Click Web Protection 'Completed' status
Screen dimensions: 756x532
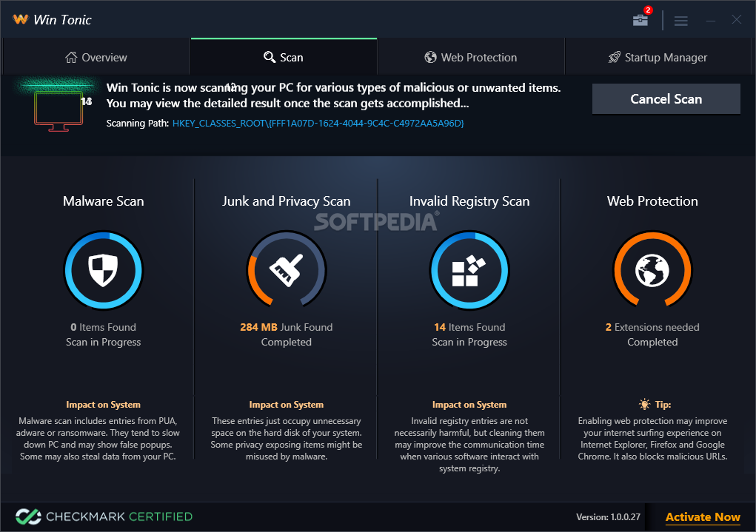[652, 342]
